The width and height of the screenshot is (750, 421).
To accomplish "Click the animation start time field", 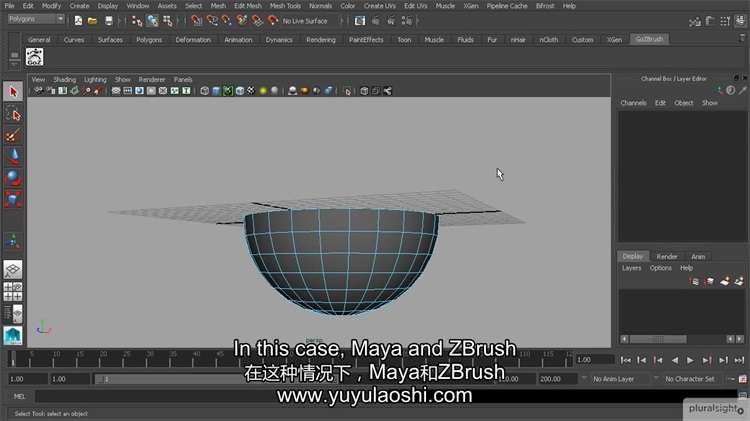I will [x=28, y=379].
